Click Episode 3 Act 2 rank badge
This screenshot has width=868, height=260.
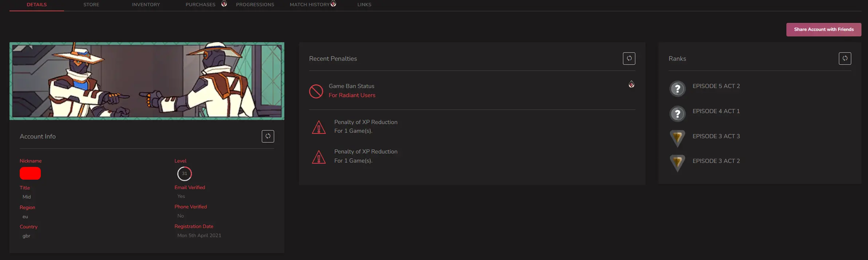coord(677,163)
